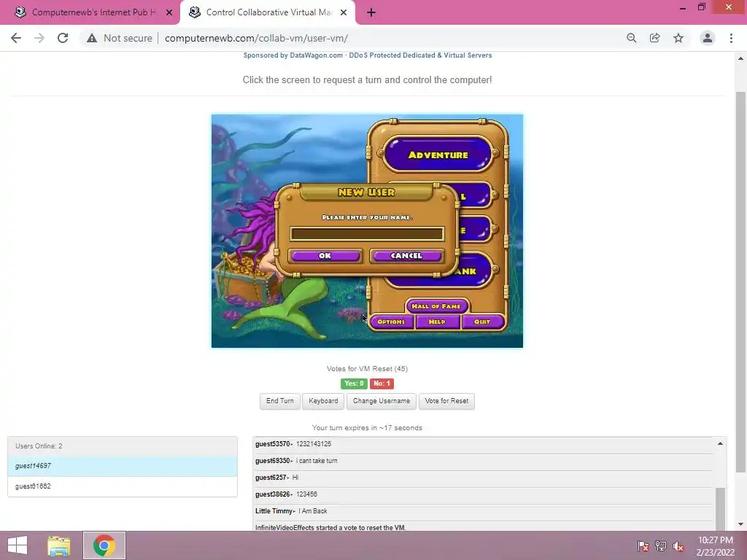Image resolution: width=747 pixels, height=560 pixels.
Task: Click the browser forward arrow
Action: pyautogui.click(x=39, y=38)
